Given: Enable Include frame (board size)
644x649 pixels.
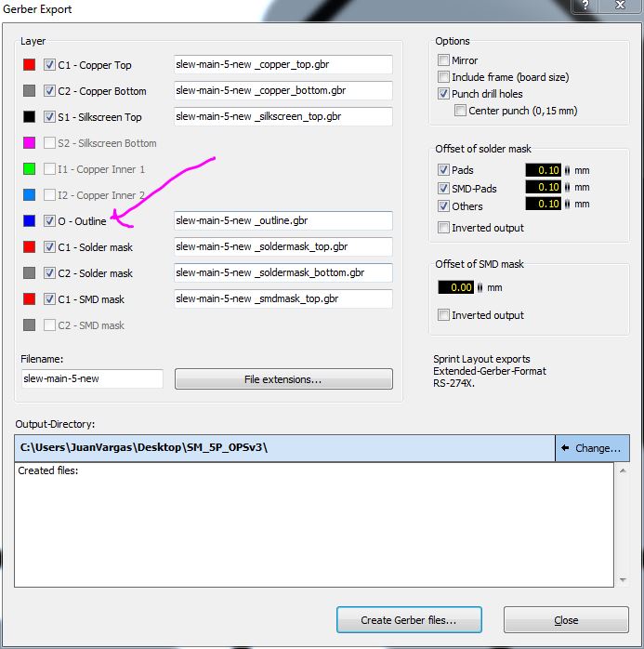Looking at the screenshot, I should [443, 76].
